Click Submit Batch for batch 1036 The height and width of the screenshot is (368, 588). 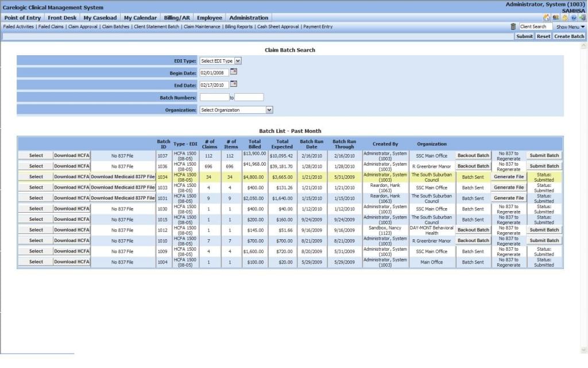pyautogui.click(x=544, y=166)
